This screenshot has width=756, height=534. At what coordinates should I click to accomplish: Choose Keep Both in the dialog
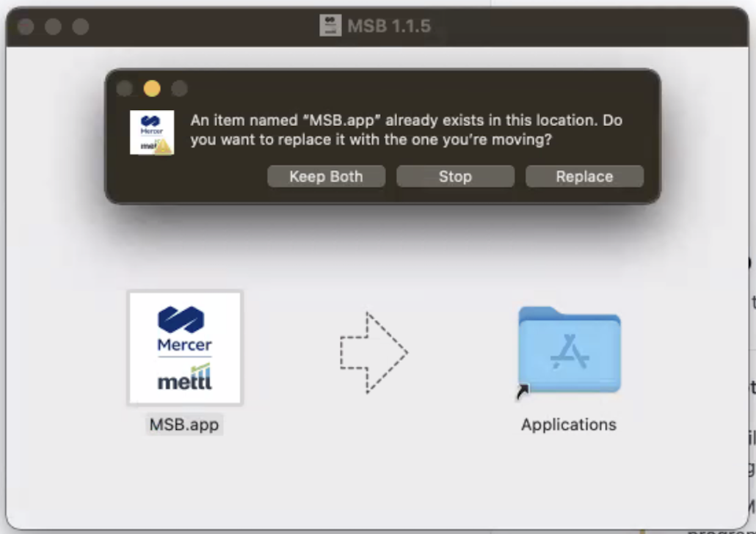click(x=326, y=177)
